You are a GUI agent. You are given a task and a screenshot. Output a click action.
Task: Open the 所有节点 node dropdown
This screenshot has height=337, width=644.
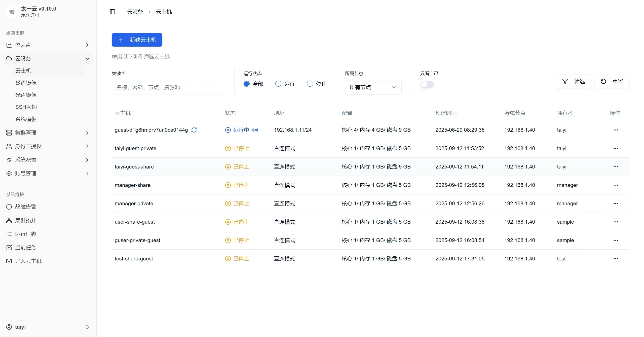point(373,87)
